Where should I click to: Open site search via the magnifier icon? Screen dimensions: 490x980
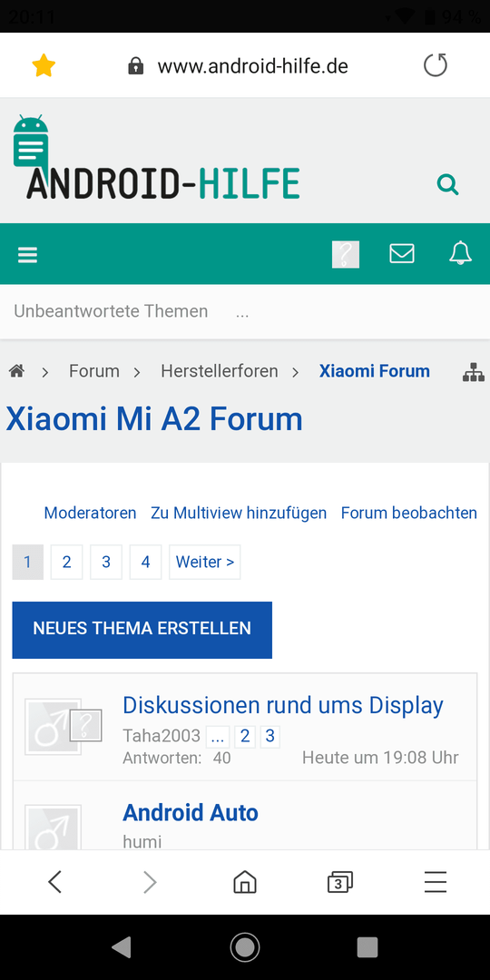coord(447,184)
